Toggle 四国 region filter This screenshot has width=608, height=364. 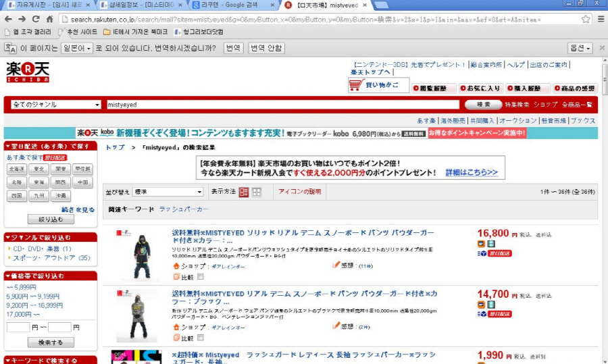click(17, 196)
